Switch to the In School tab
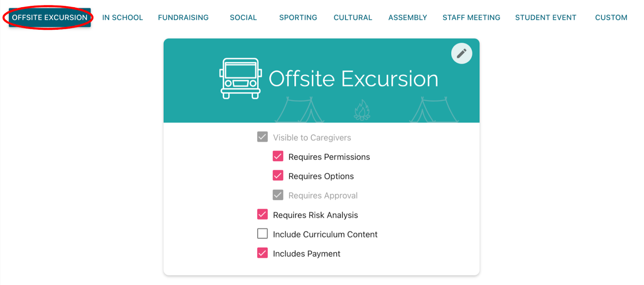This screenshot has height=285, width=644. point(122,18)
